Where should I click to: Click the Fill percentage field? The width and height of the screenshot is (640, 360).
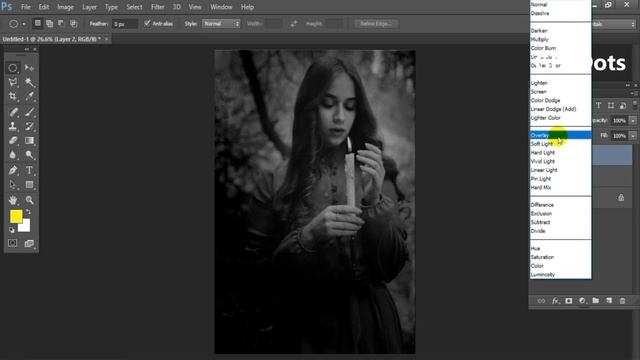619,136
